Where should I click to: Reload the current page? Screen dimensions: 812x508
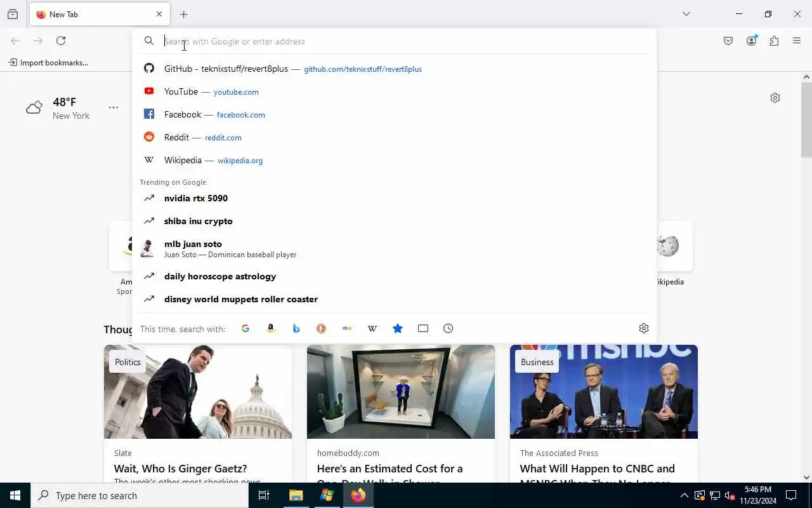point(61,41)
